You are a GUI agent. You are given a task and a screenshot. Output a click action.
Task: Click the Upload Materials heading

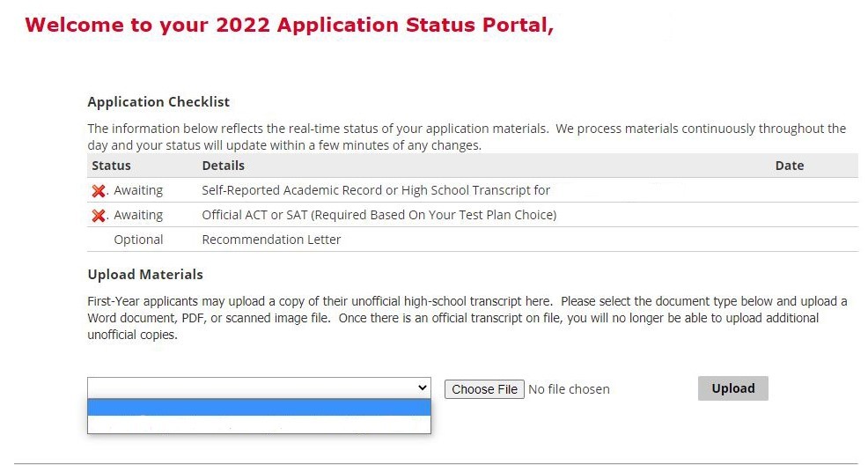tap(145, 275)
